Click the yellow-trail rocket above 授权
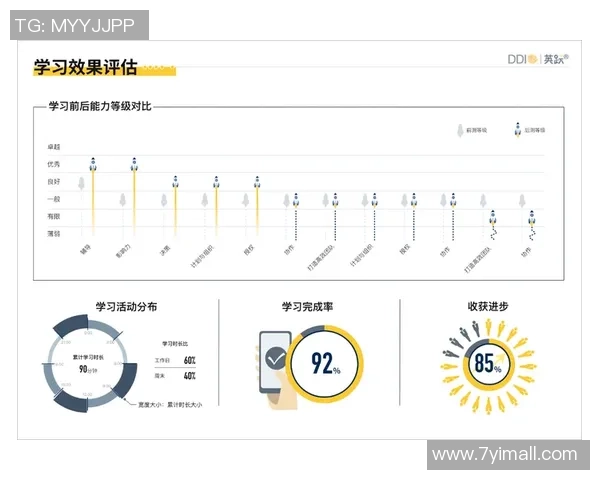Image resolution: width=600 pixels, height=480 pixels. 257,182
